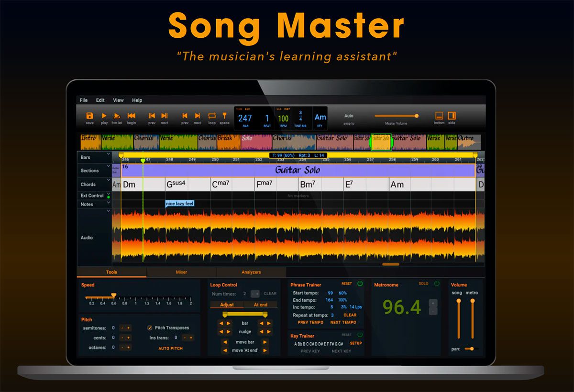This screenshot has height=392, width=574.
Task: Select the Intro section in song overview
Action: click(x=90, y=142)
